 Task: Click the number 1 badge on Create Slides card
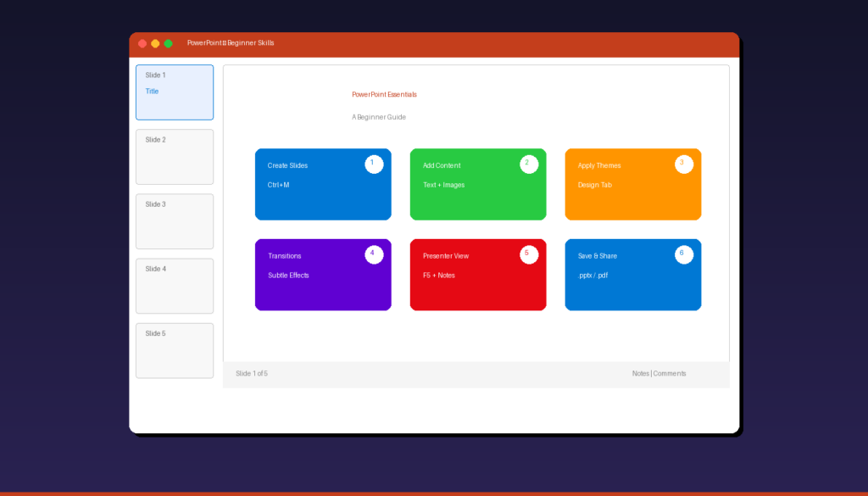click(x=374, y=164)
